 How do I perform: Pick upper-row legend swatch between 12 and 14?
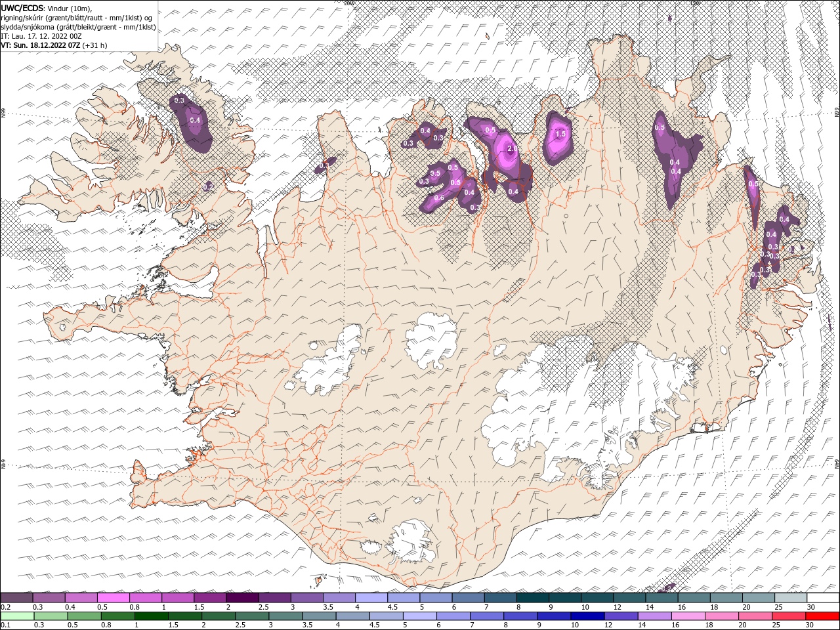[x=629, y=598]
